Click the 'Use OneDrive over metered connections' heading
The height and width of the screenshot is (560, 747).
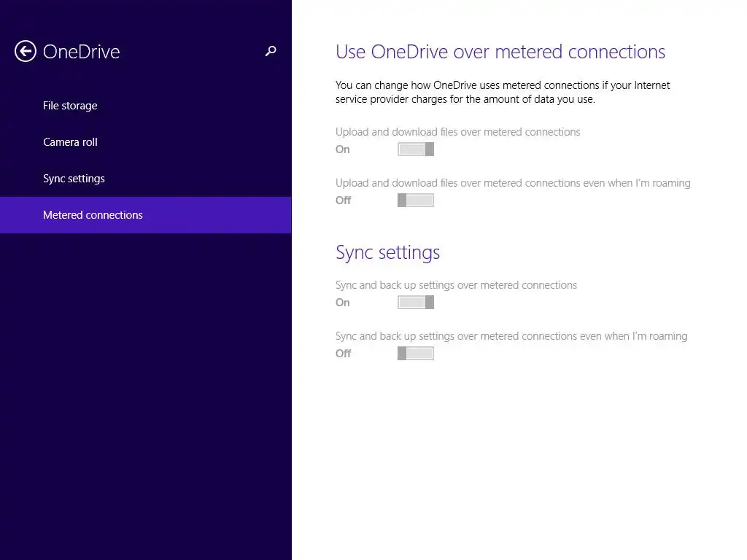500,52
